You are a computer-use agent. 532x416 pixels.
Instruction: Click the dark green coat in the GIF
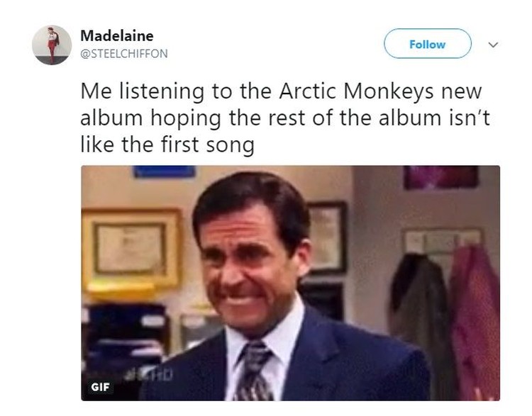click(x=419, y=315)
